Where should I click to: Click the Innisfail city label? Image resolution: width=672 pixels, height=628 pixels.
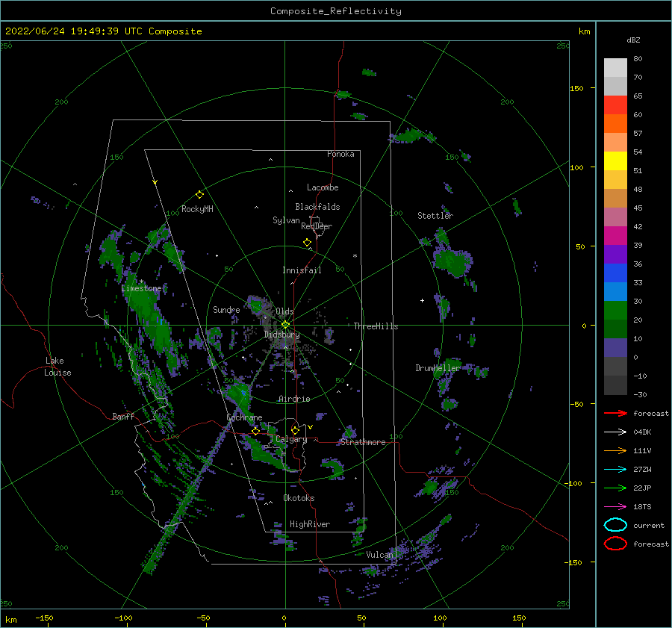tap(302, 270)
